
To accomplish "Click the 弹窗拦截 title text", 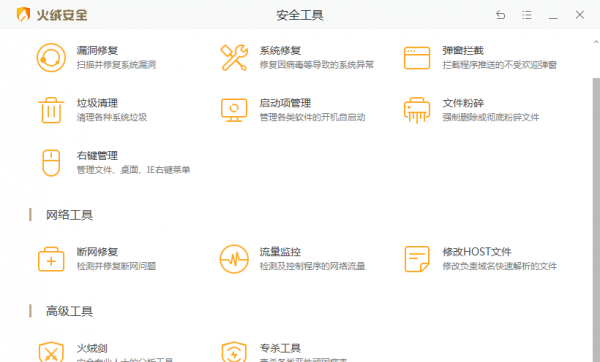I will [463, 51].
